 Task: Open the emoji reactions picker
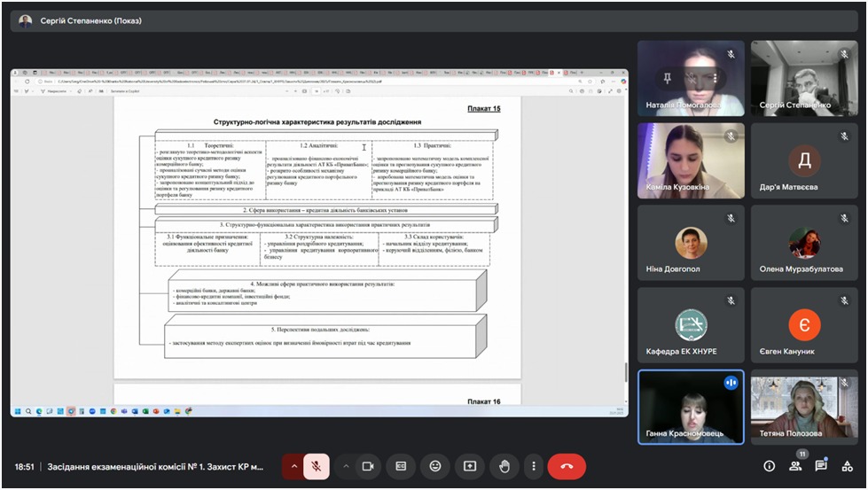coord(434,466)
